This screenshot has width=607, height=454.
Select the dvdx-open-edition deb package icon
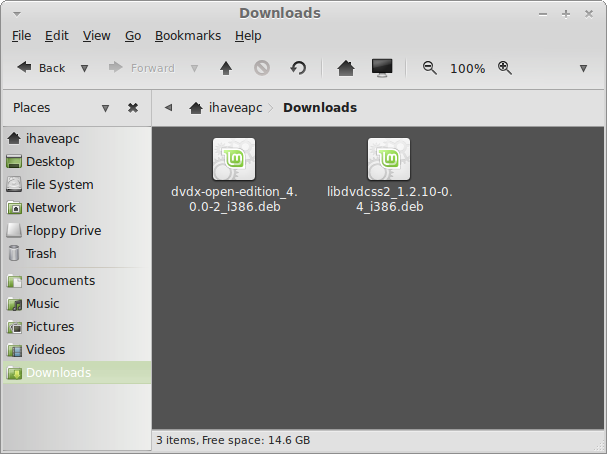pyautogui.click(x=234, y=159)
